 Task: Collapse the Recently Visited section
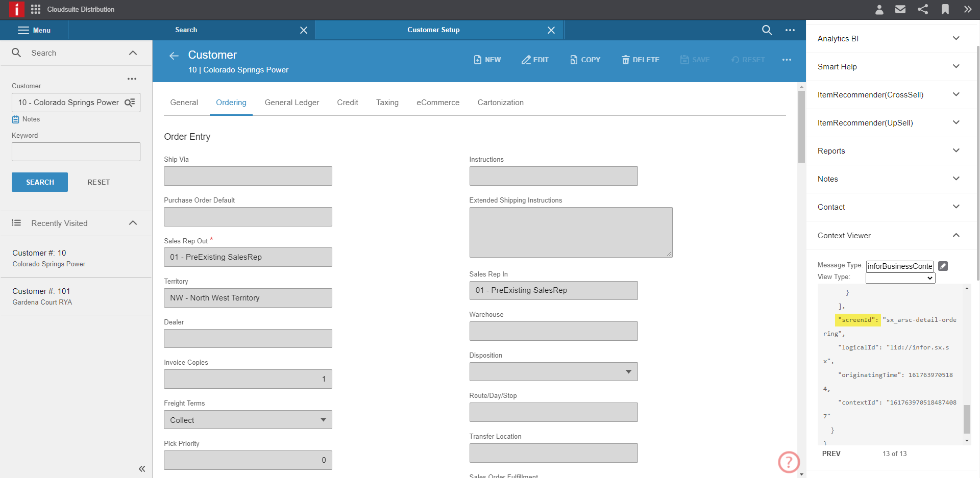coord(133,223)
